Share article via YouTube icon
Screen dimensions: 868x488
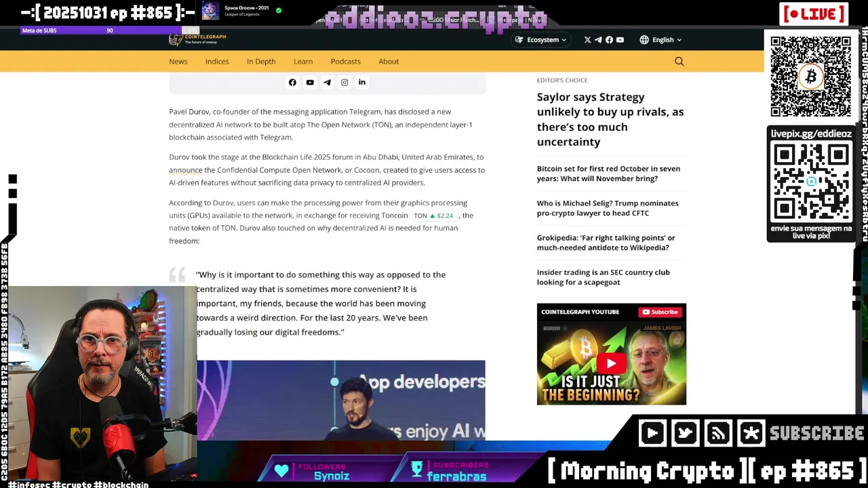click(x=310, y=82)
